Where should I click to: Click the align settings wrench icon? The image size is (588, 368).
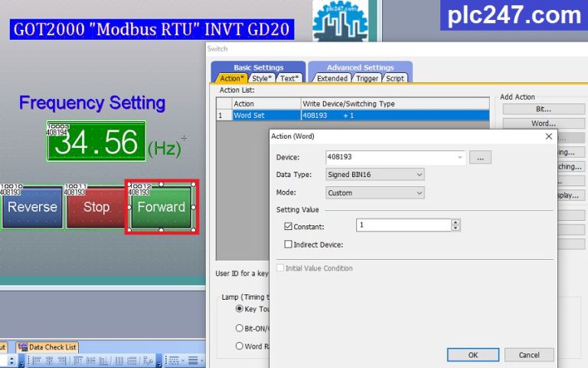click(148, 360)
